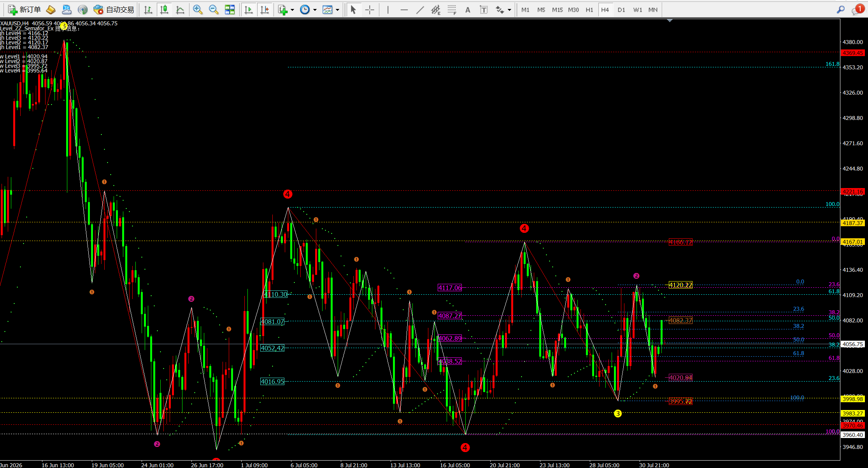Select the Fibonacci retracement tool
Viewport: 868px width, 468px height.
[452, 10]
